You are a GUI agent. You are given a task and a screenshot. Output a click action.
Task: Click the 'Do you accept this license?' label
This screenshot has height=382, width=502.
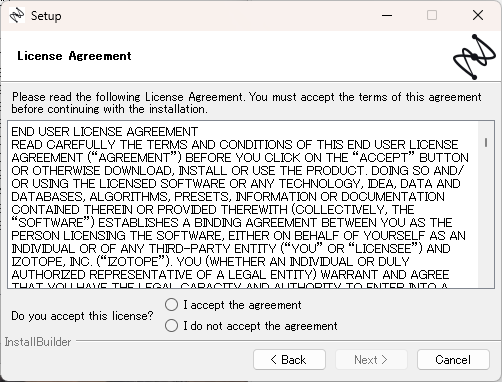(82, 316)
